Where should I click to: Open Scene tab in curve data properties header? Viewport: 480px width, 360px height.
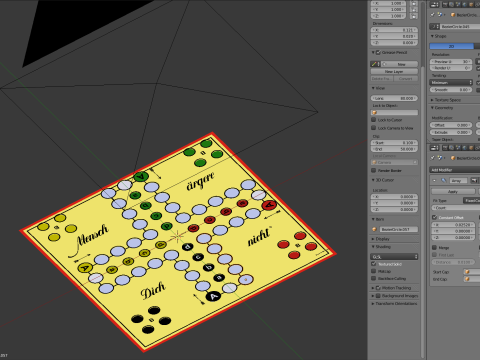458,5
